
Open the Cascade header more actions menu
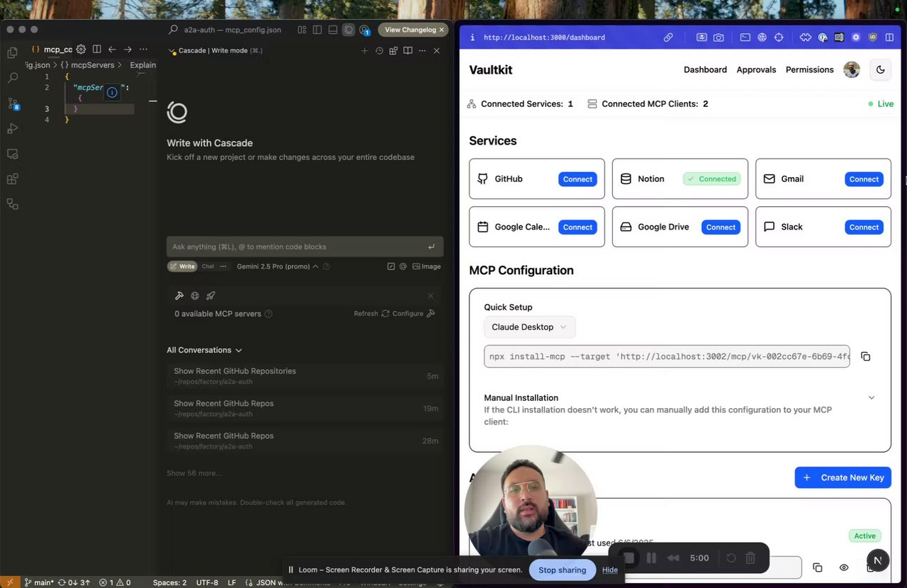click(x=422, y=51)
